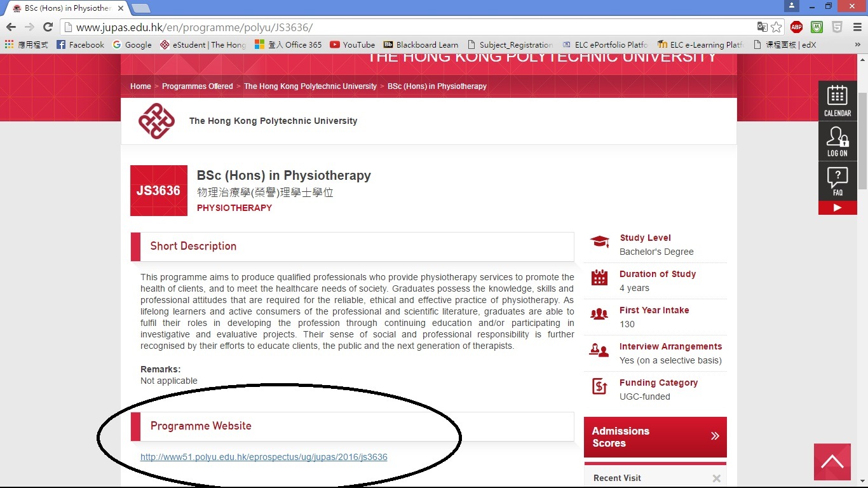Image resolution: width=868 pixels, height=488 pixels.
Task: Close the Recent Visit panel
Action: (x=717, y=478)
